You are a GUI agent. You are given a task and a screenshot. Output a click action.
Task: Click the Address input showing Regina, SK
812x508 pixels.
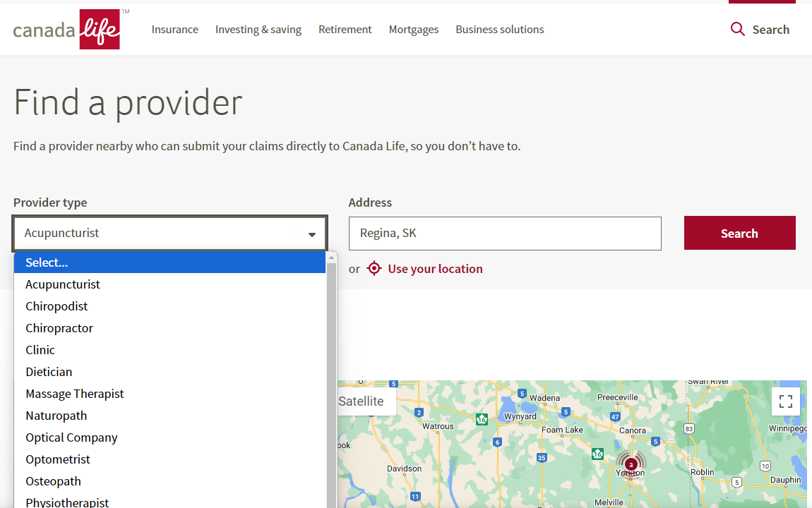coord(505,233)
